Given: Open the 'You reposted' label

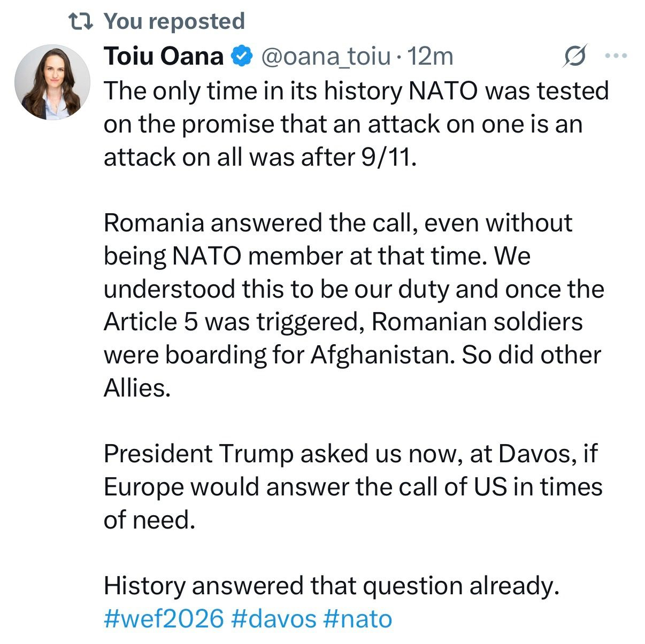Looking at the screenshot, I should tap(174, 21).
